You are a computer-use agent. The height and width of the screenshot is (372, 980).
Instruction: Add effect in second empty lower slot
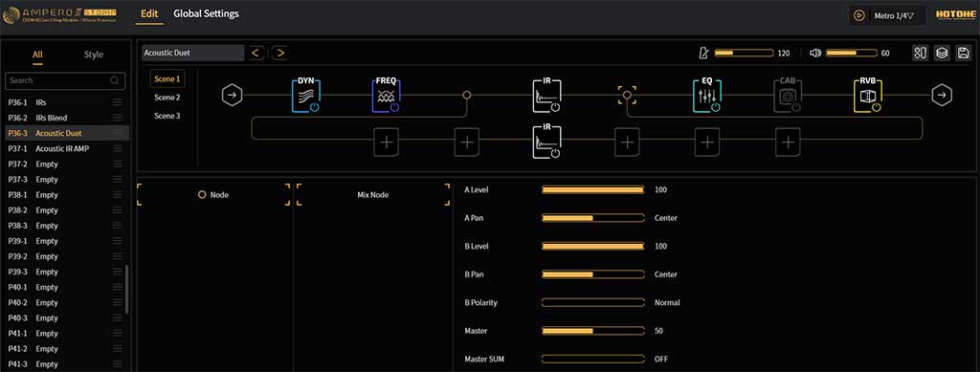(x=467, y=142)
